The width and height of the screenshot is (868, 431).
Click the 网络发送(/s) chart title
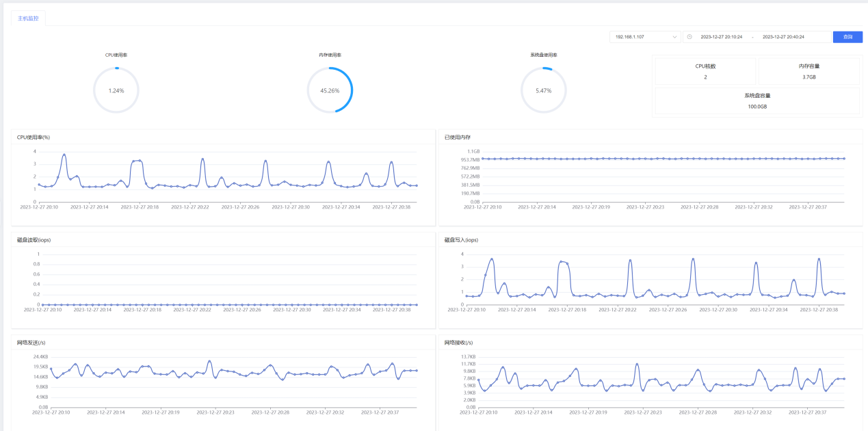pyautogui.click(x=31, y=343)
